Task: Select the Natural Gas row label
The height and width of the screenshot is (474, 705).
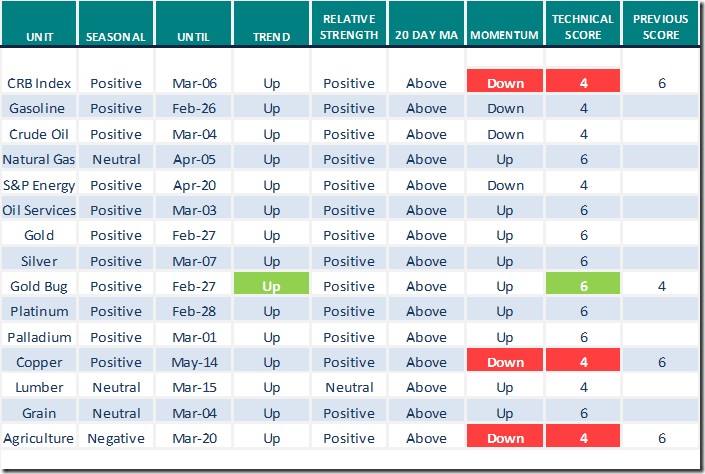Action: pyautogui.click(x=39, y=159)
